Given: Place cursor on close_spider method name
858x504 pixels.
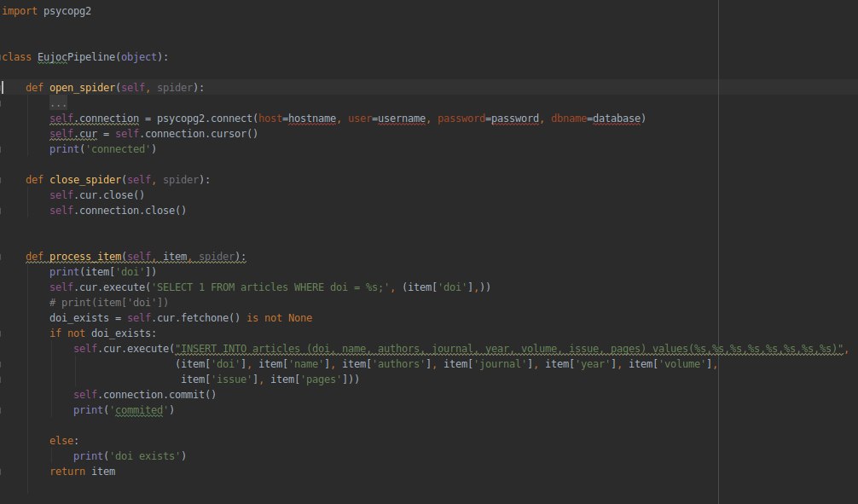Looking at the screenshot, I should pos(84,179).
